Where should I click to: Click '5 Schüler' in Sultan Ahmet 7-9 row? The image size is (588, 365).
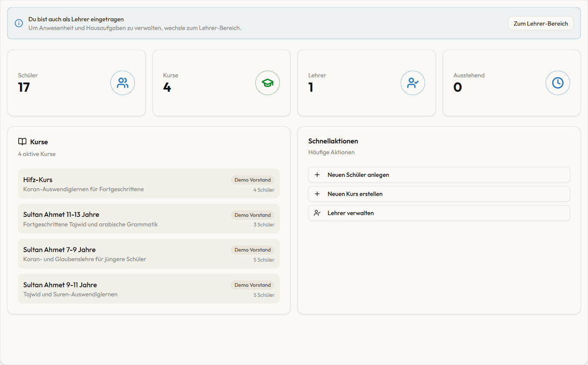coord(264,260)
